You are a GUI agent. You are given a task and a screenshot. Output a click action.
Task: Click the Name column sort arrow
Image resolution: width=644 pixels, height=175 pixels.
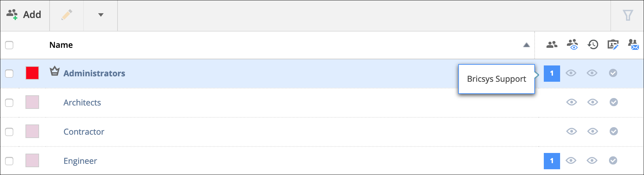526,45
